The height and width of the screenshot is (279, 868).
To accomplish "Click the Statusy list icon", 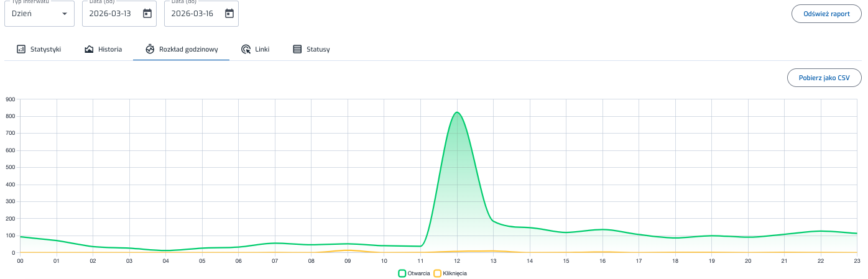I will click(x=297, y=49).
